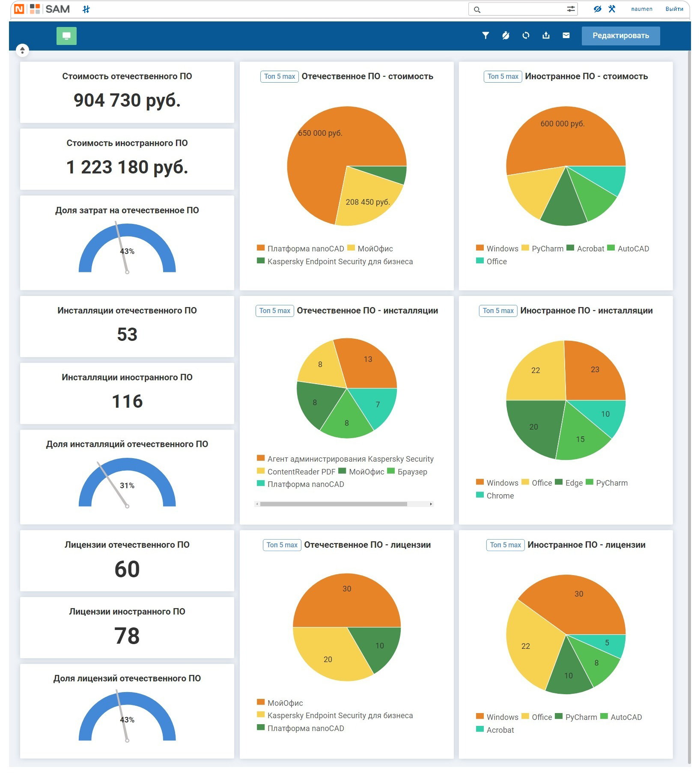Image resolution: width=700 pixels, height=776 pixels.
Task: Click the Выйти logout link
Action: tap(674, 9)
